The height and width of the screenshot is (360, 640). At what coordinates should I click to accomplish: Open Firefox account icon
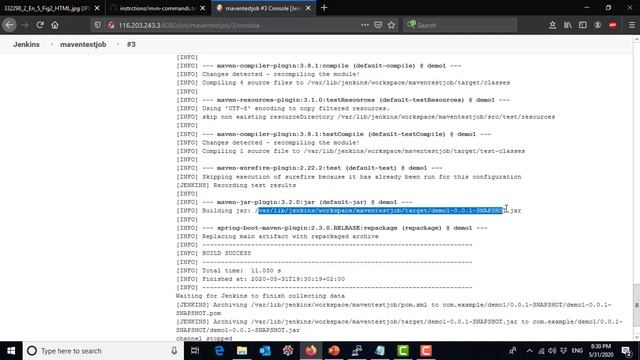click(x=598, y=25)
